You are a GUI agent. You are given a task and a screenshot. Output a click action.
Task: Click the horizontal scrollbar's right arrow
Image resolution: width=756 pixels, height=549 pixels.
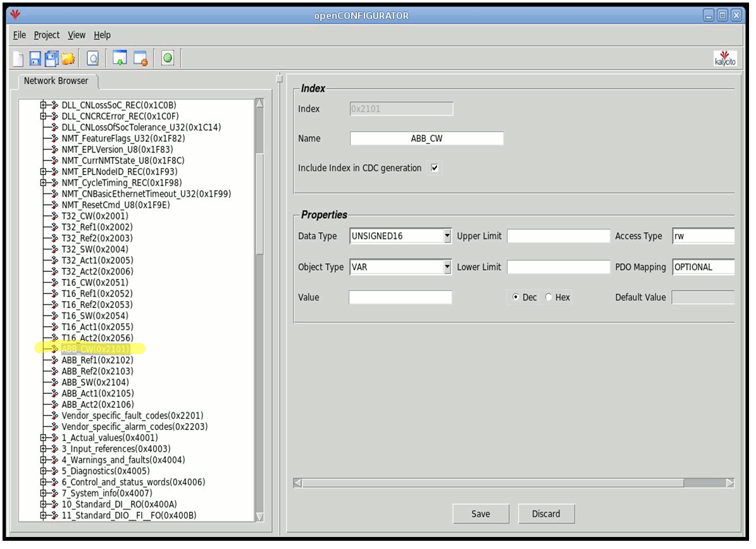click(730, 483)
